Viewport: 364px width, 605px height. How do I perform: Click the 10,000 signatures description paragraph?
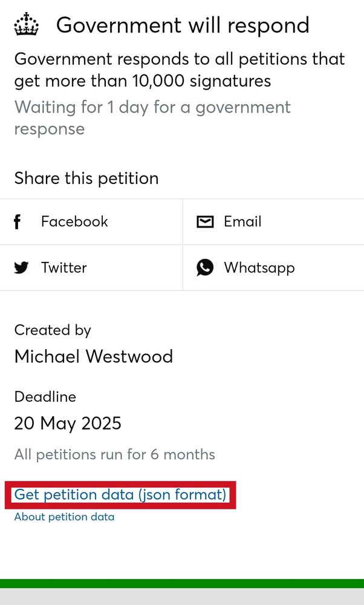[x=180, y=70]
